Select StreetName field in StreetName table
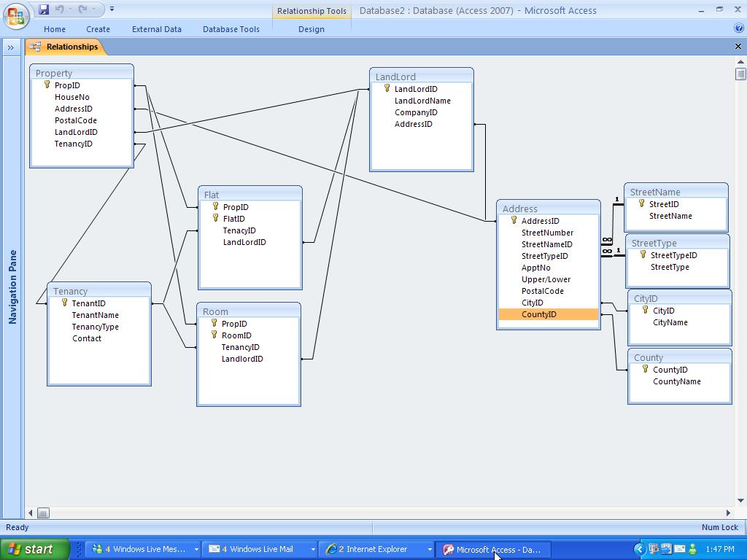This screenshot has width=747, height=560. (x=670, y=216)
